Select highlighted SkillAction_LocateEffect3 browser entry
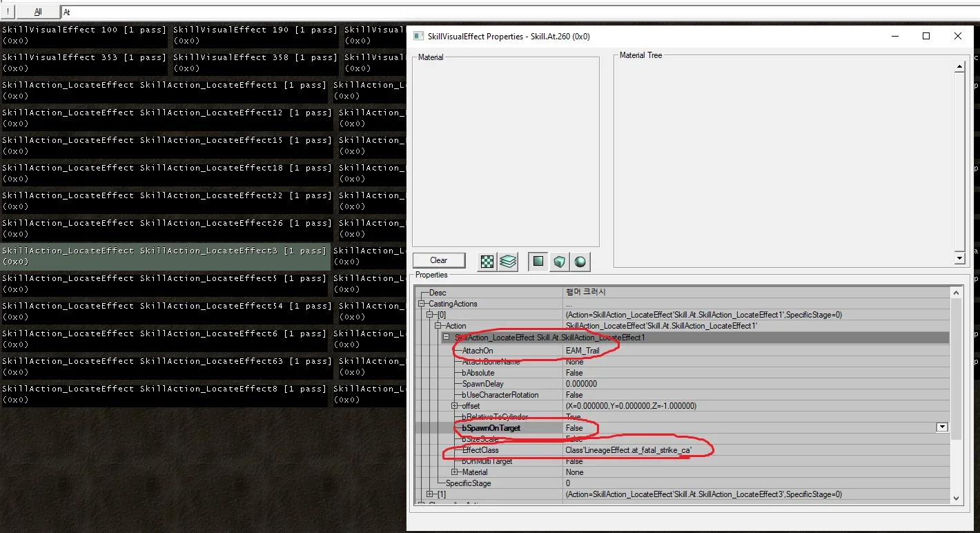Screen dimensions: 980x533 (x=165, y=256)
